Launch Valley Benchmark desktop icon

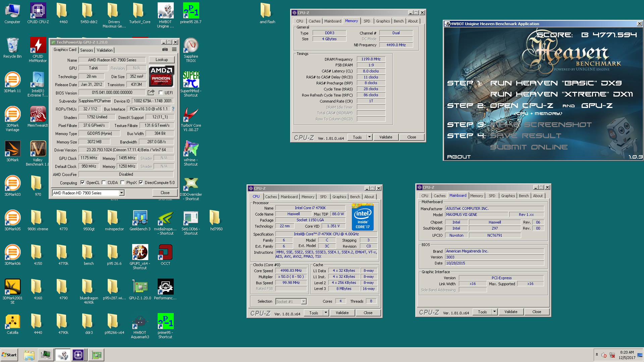(38, 153)
